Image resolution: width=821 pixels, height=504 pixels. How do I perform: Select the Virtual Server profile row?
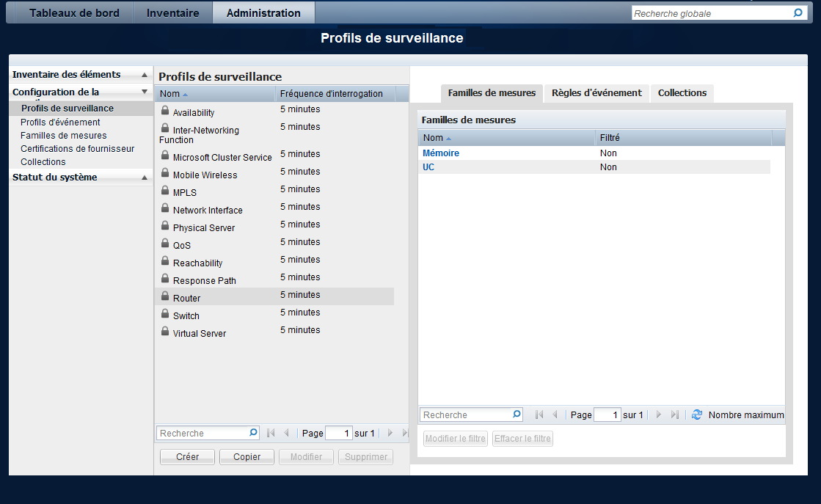coord(275,332)
